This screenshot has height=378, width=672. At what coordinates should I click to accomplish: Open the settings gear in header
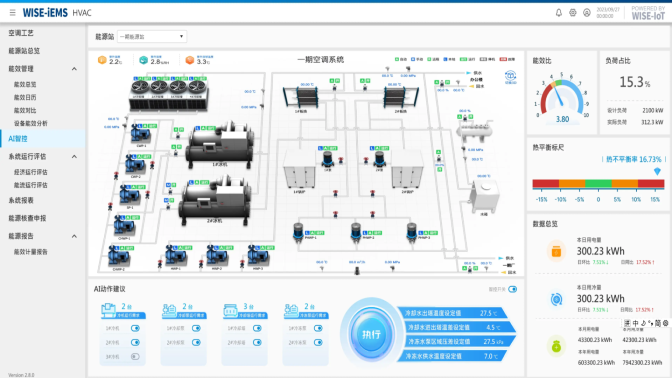573,13
